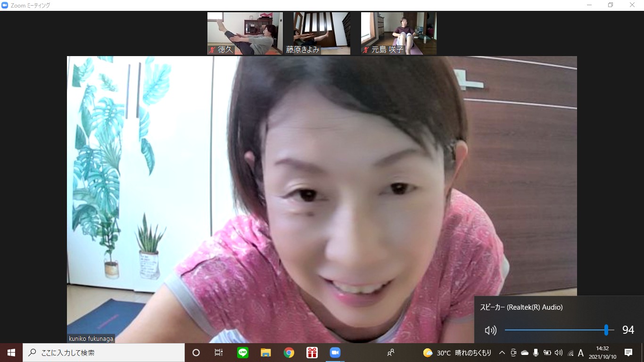Open the Wi-Fi network tray icon
644x362 pixels.
[570, 353]
